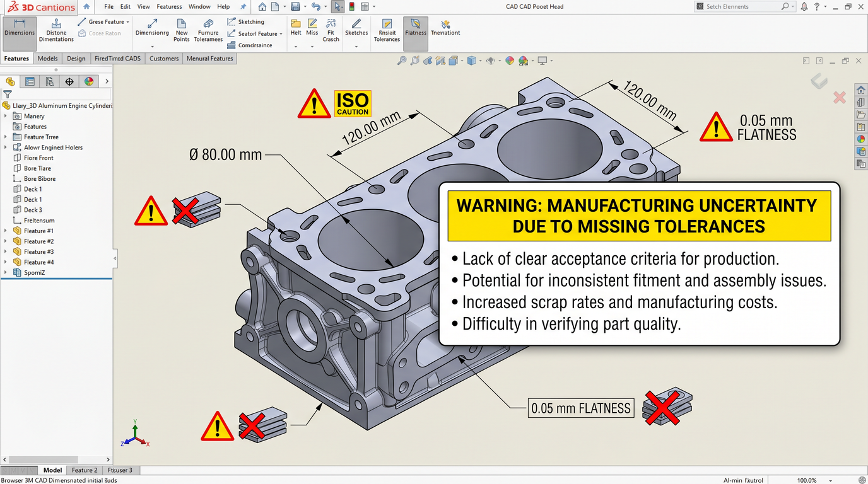Click the Rnsieit Tolerances icon
868x484 pixels.
(387, 25)
